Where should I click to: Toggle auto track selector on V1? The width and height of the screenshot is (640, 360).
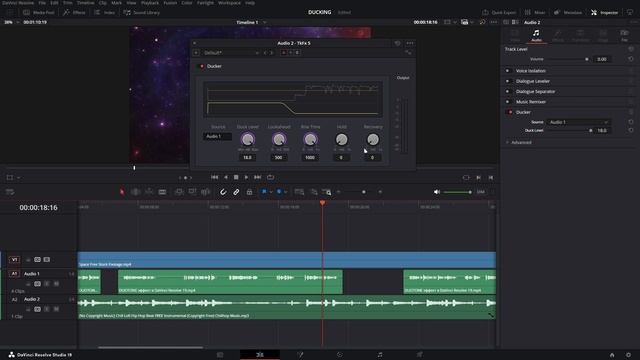(37, 260)
